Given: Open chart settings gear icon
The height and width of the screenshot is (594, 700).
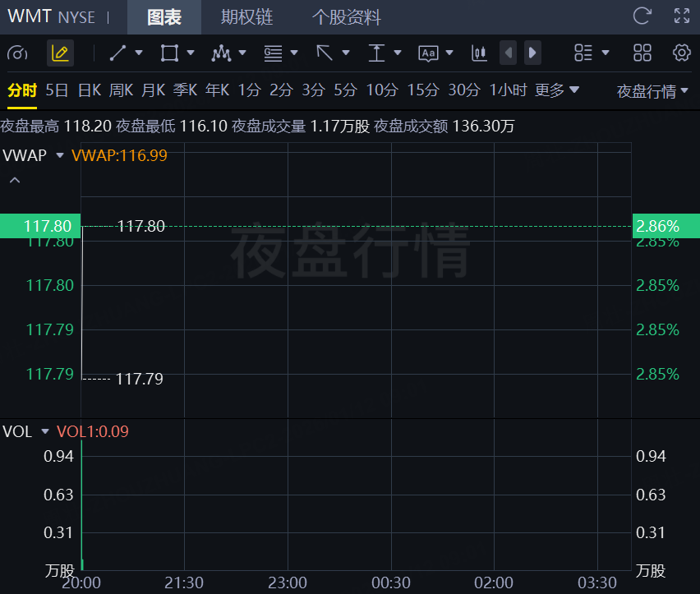Looking at the screenshot, I should pos(682,53).
